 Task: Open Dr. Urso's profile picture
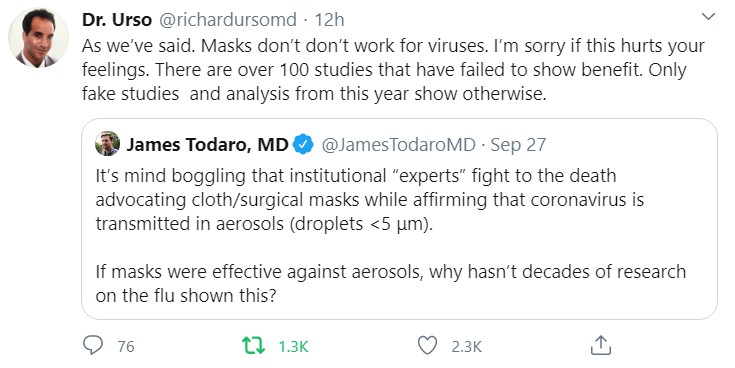38,38
